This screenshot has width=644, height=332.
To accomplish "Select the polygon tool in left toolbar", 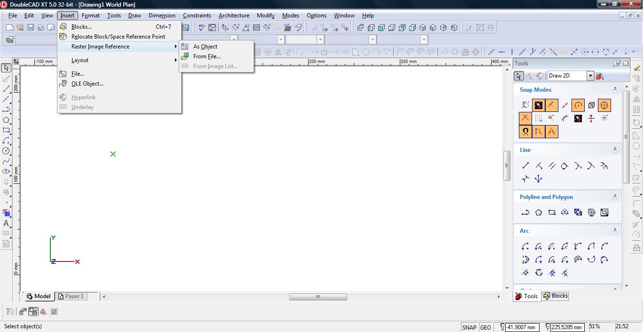I will [6, 120].
